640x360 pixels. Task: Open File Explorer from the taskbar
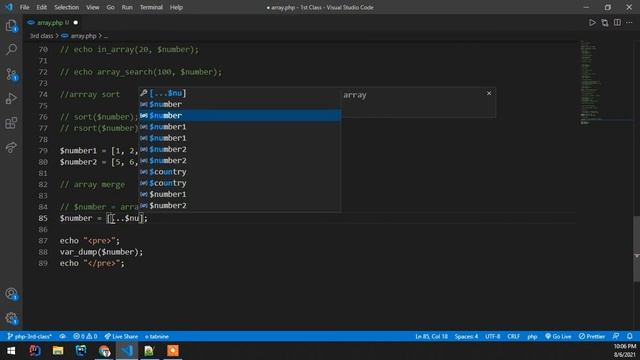coord(58,351)
